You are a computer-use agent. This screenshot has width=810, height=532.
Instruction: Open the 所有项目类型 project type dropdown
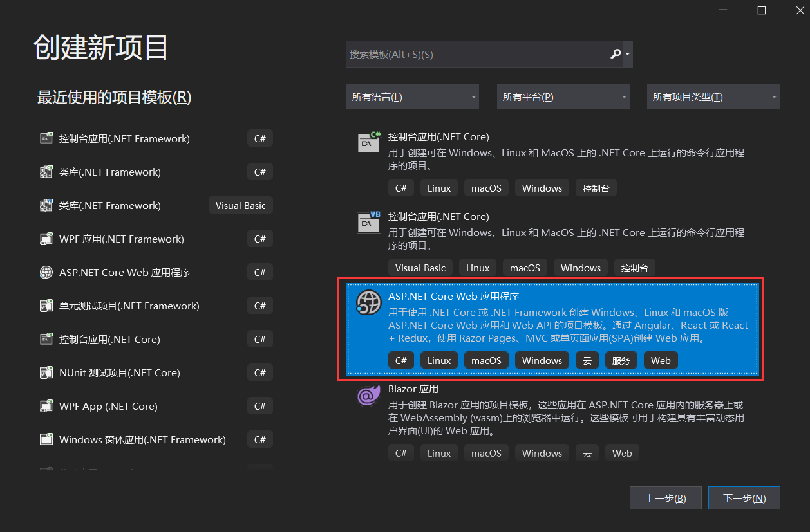[713, 97]
